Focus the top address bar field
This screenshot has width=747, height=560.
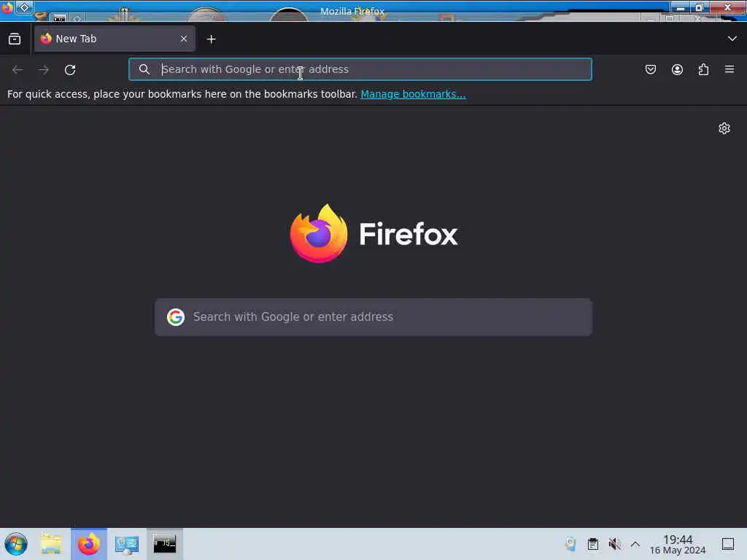click(x=360, y=69)
